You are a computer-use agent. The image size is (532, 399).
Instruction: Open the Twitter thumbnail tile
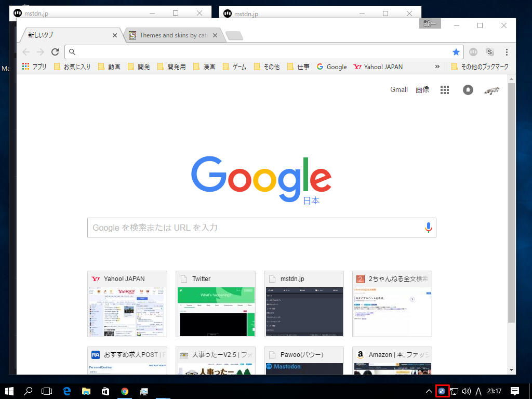point(216,303)
